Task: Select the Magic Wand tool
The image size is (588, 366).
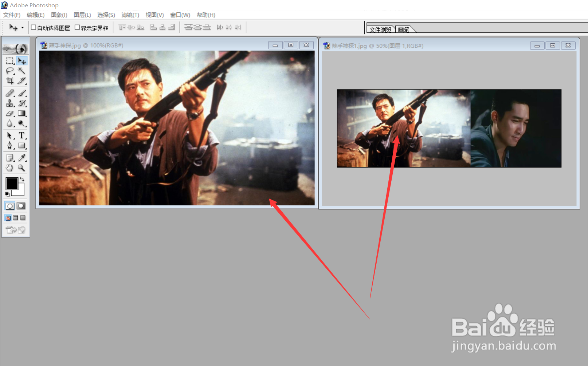Action: 21,71
